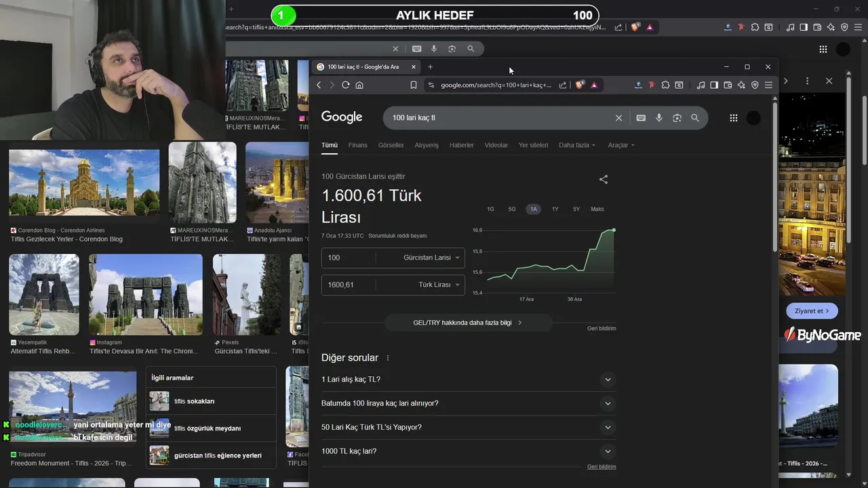Screen dimensions: 868x488
Task: Open Brave Shields in front window
Action: (579, 85)
